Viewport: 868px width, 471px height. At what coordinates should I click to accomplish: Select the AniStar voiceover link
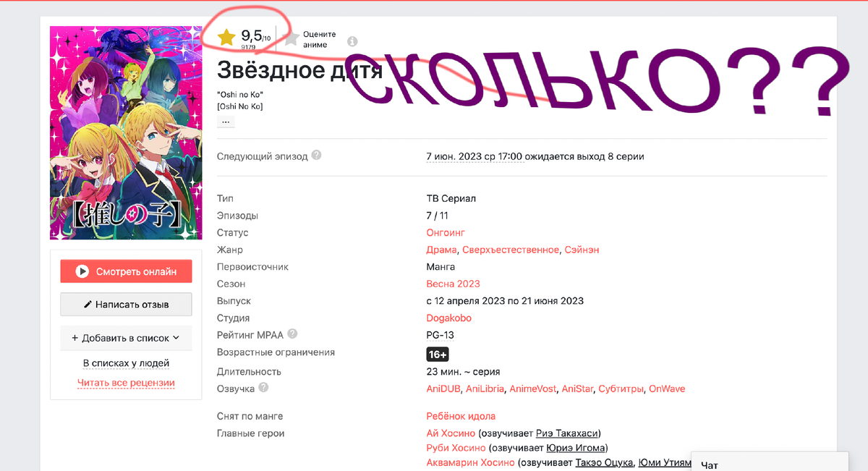click(x=577, y=389)
